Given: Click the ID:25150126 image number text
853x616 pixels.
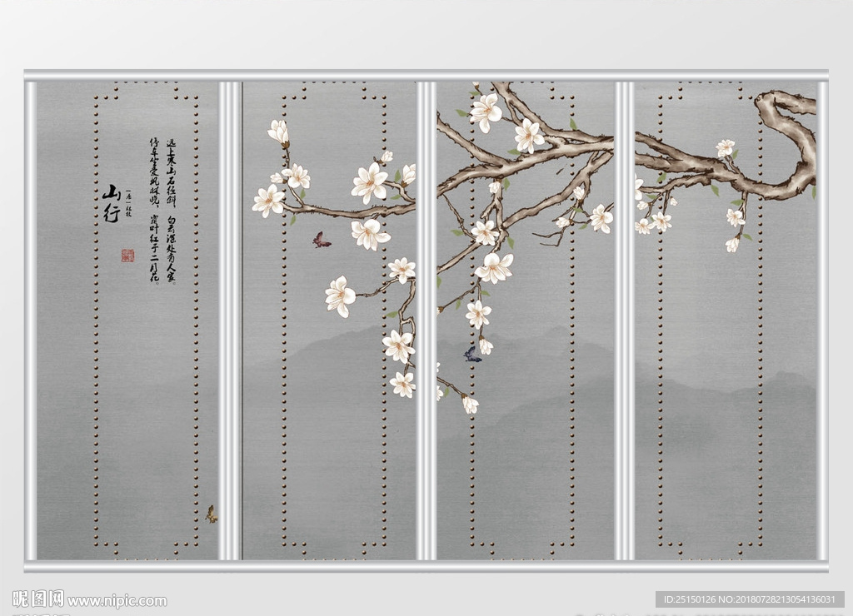Looking at the screenshot, I should (749, 599).
